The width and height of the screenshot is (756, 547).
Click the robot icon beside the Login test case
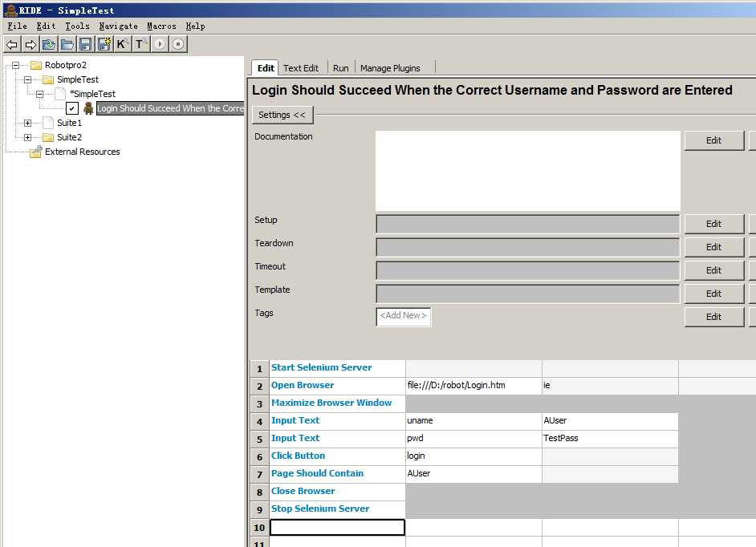[88, 108]
